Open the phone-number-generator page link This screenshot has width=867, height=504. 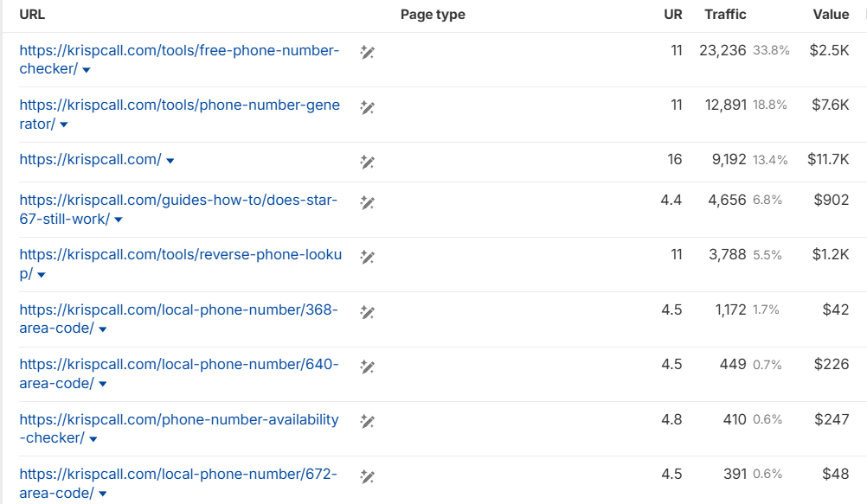179,105
